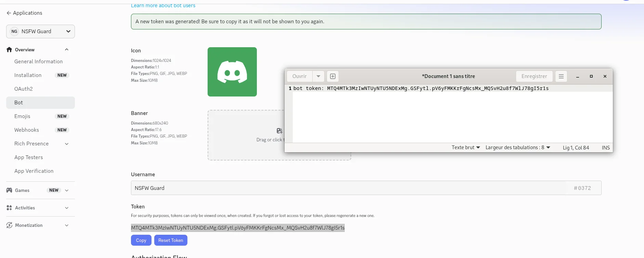Close the text editor window
The width and height of the screenshot is (644, 258).
coord(605,76)
